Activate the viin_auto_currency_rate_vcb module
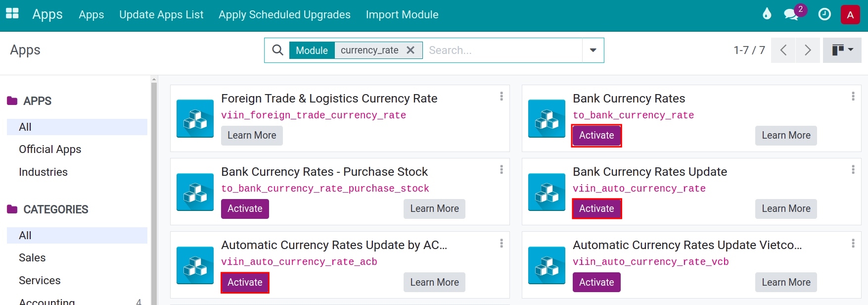 coord(596,282)
